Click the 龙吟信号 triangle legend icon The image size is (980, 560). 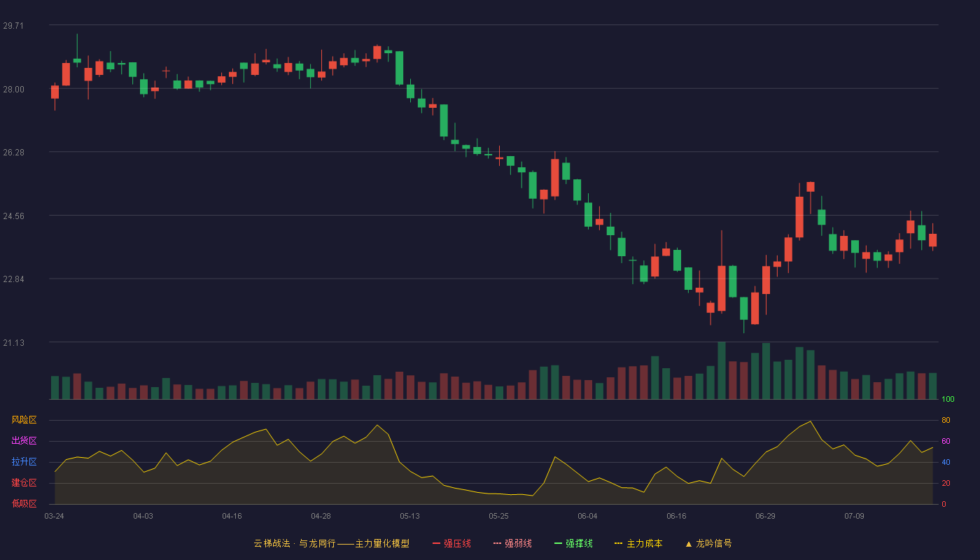[x=689, y=544]
